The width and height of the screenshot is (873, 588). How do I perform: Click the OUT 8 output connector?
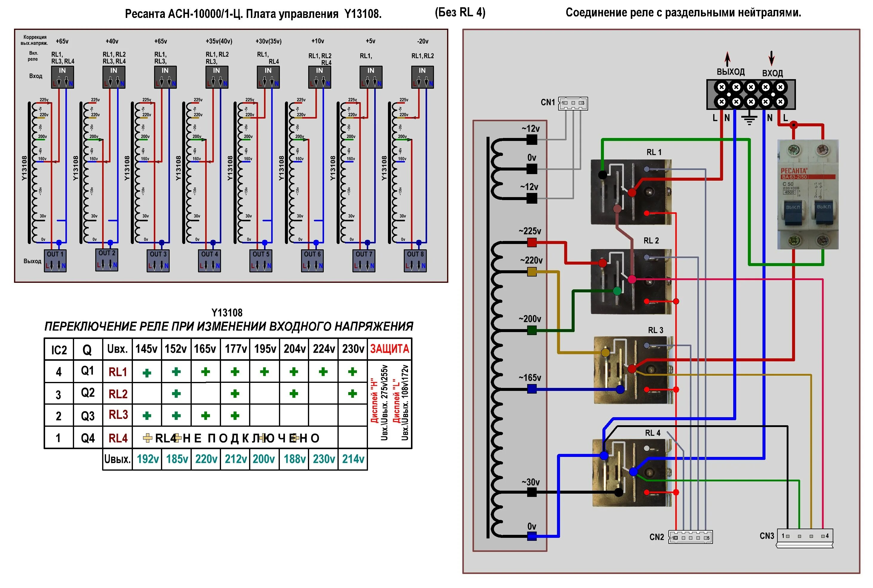click(x=415, y=261)
